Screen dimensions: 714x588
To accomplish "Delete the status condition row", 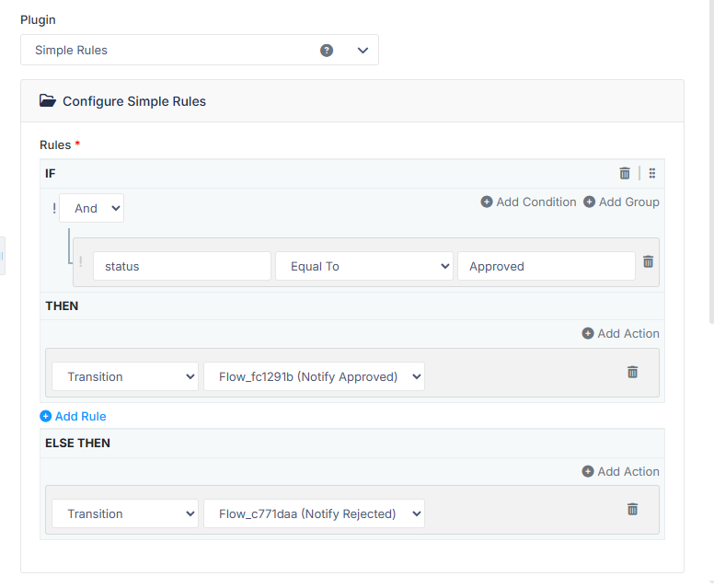I will [x=648, y=261].
